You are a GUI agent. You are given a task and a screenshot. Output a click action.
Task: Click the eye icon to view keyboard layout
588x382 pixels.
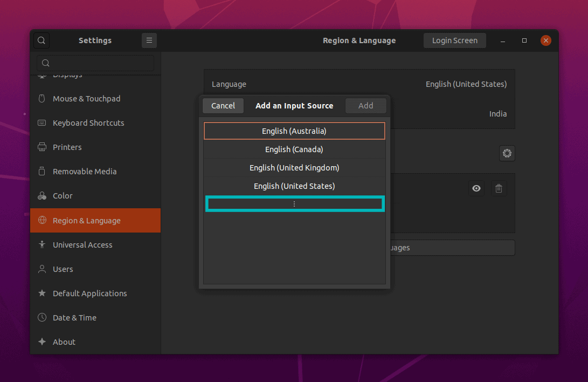click(x=476, y=188)
